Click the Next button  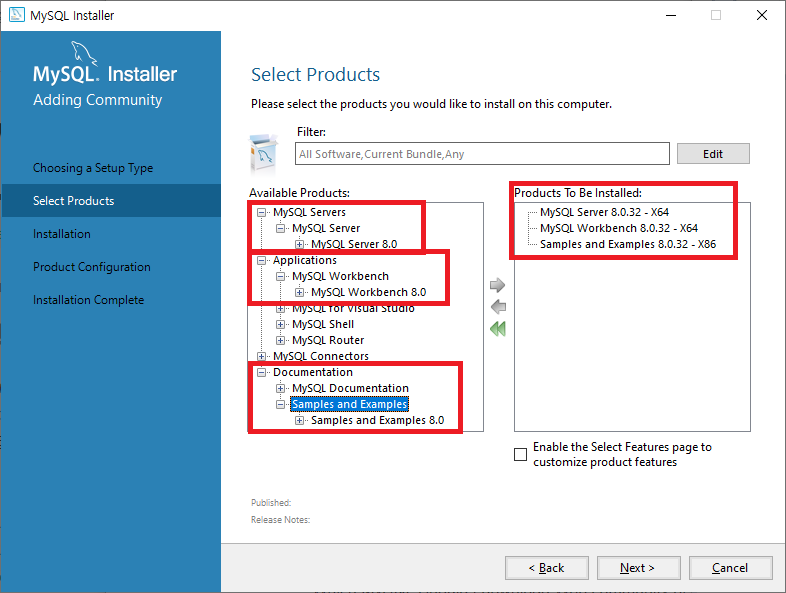[x=638, y=568]
